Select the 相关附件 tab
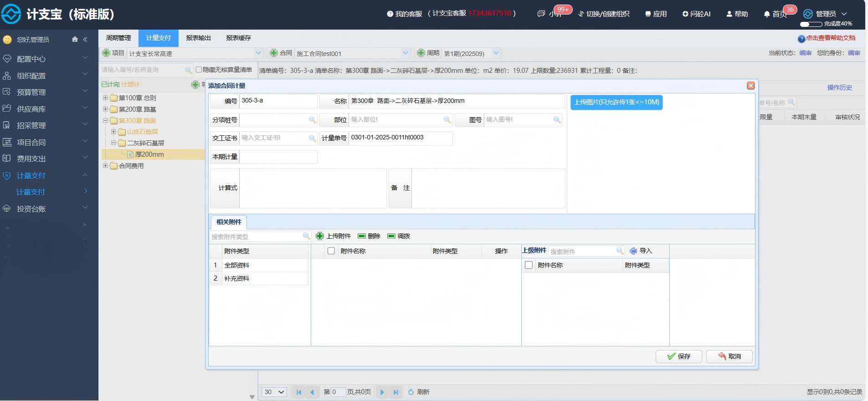868x401 pixels. [229, 222]
